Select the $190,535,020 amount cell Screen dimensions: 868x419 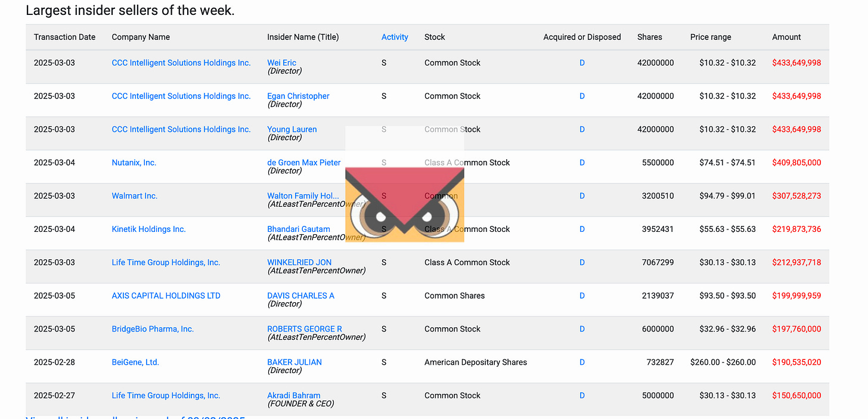point(796,362)
